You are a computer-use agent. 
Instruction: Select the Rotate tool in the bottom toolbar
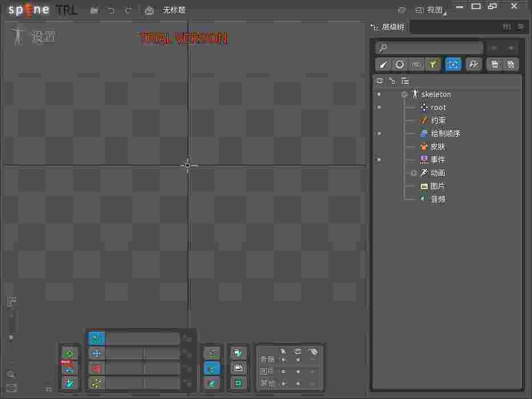coord(96,338)
